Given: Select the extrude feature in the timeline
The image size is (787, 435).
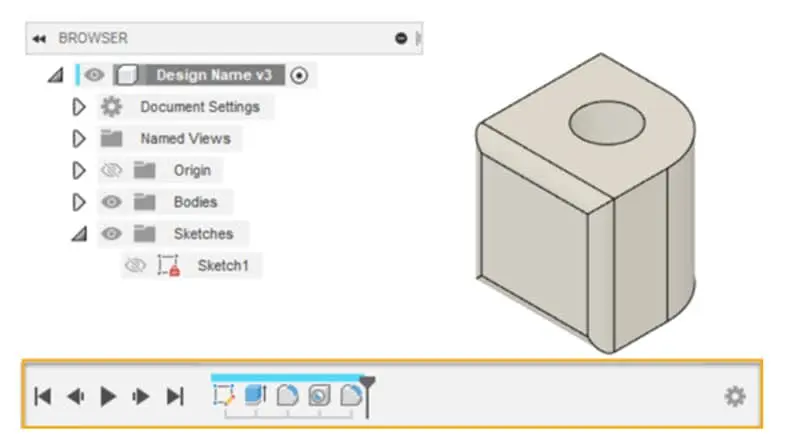Looking at the screenshot, I should 255,395.
